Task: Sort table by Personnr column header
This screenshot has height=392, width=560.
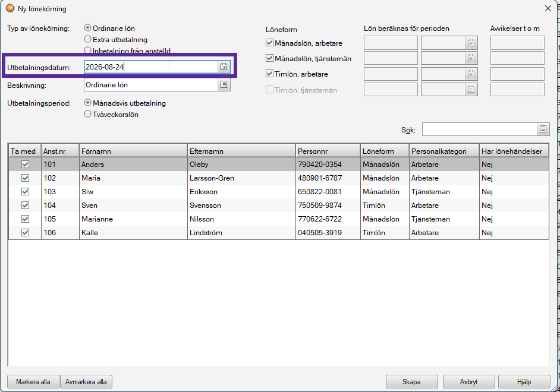Action: [x=328, y=151]
